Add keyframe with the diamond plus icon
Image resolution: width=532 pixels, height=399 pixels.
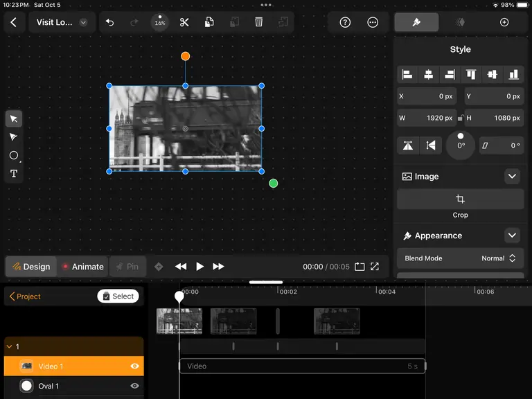pyautogui.click(x=159, y=267)
